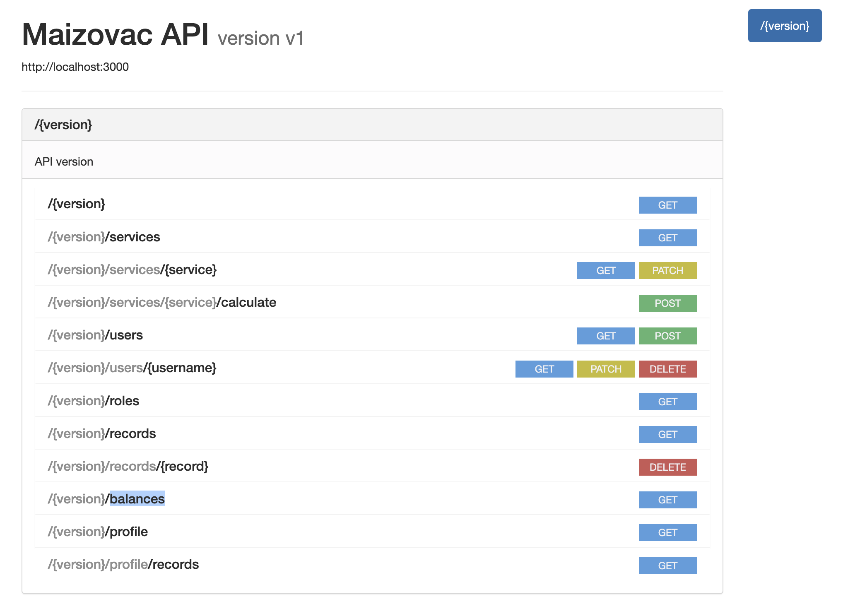Open GET method for /{version}/users
This screenshot has height=616, width=843.
[x=605, y=336]
